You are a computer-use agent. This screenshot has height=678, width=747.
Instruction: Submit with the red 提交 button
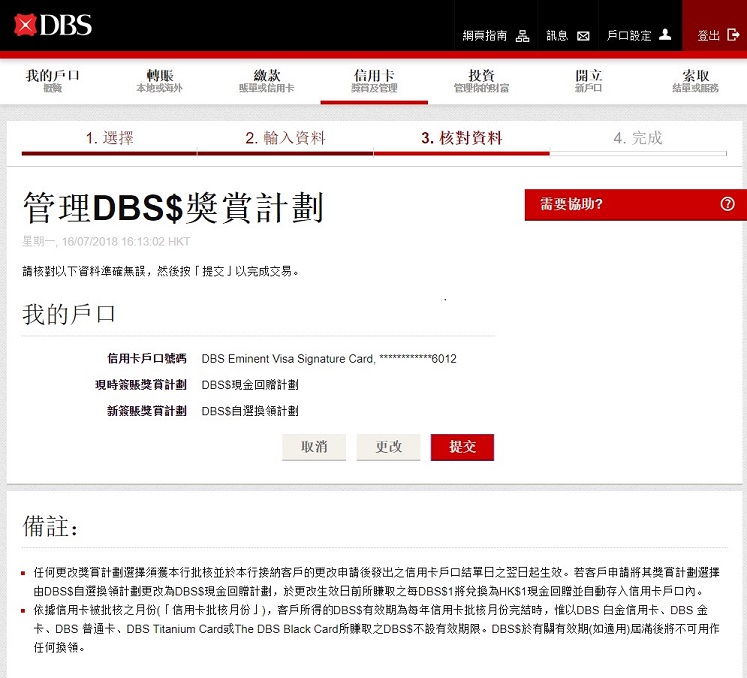pos(462,447)
